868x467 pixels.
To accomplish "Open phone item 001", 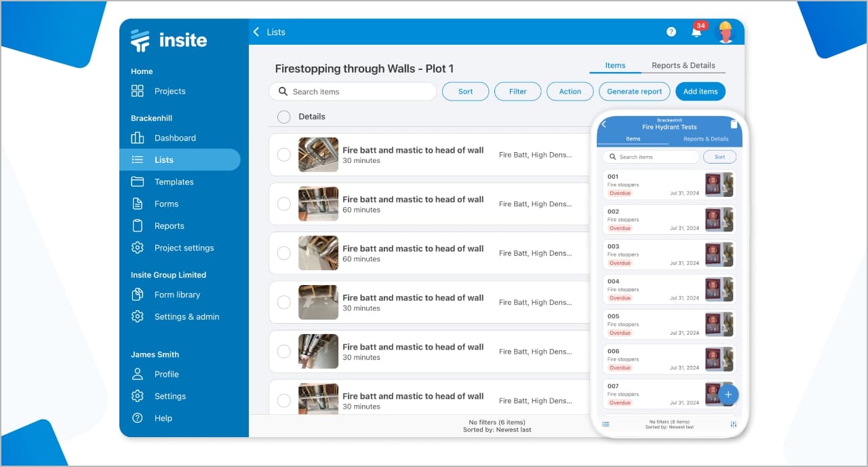I will pyautogui.click(x=669, y=185).
